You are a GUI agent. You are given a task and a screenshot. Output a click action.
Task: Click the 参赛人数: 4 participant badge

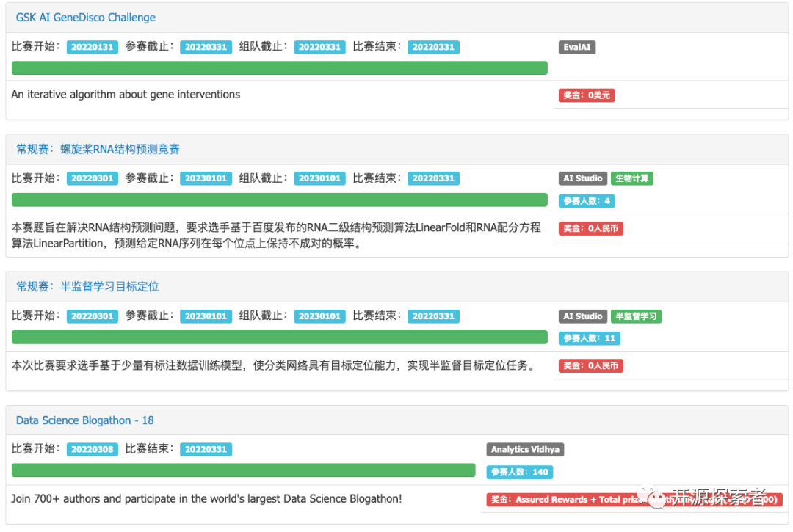[x=586, y=200]
